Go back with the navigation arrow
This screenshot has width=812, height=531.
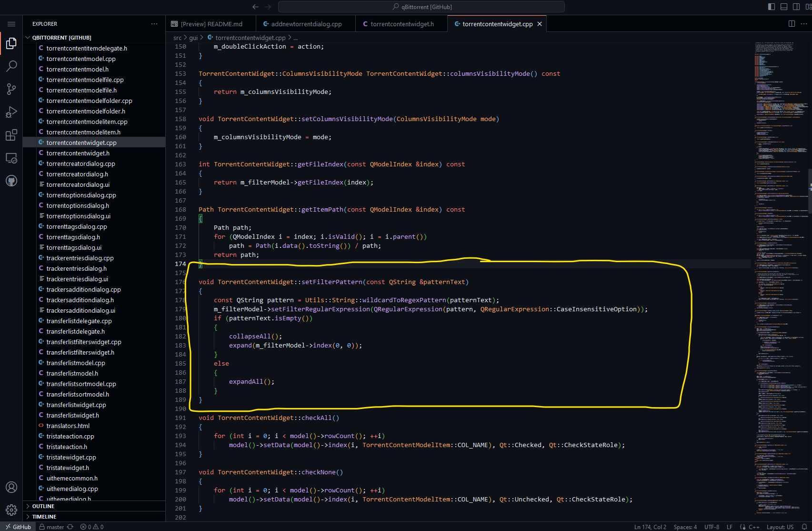point(255,7)
